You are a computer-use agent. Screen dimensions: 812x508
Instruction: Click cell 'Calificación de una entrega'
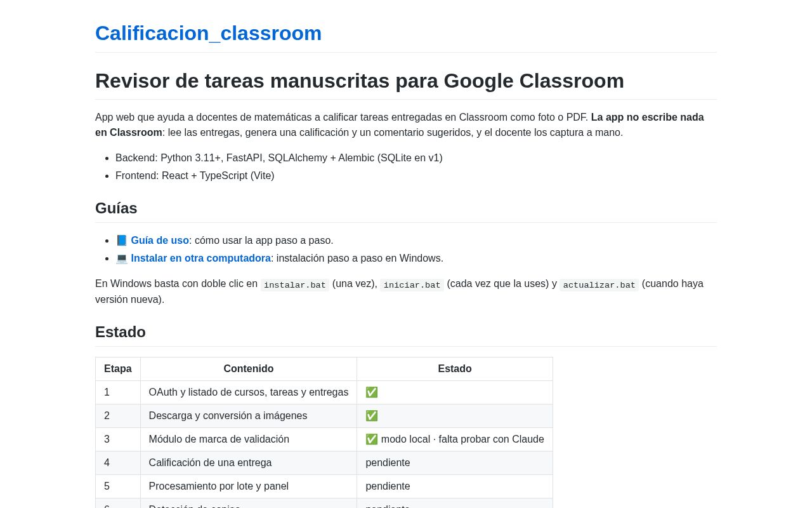coord(249,463)
